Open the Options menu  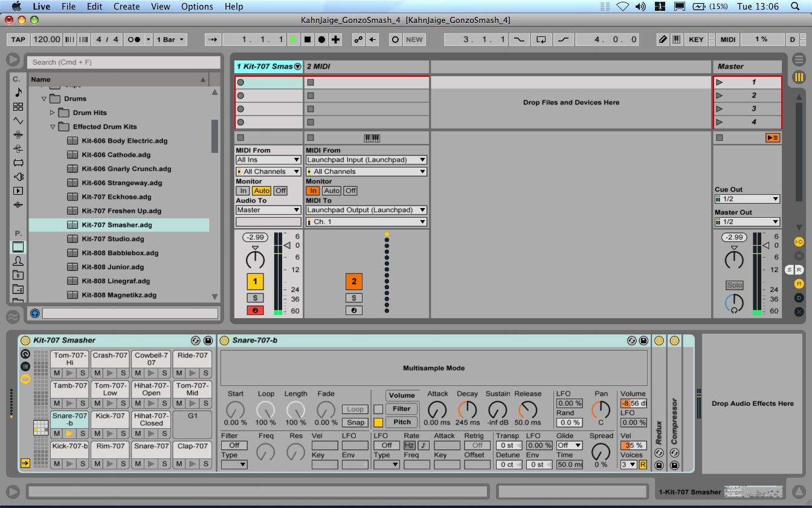click(197, 7)
